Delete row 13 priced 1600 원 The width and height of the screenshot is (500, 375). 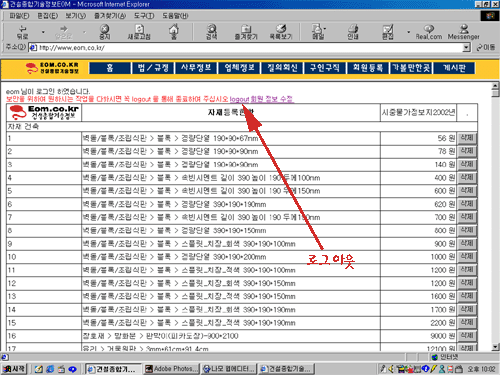pyautogui.click(x=467, y=296)
